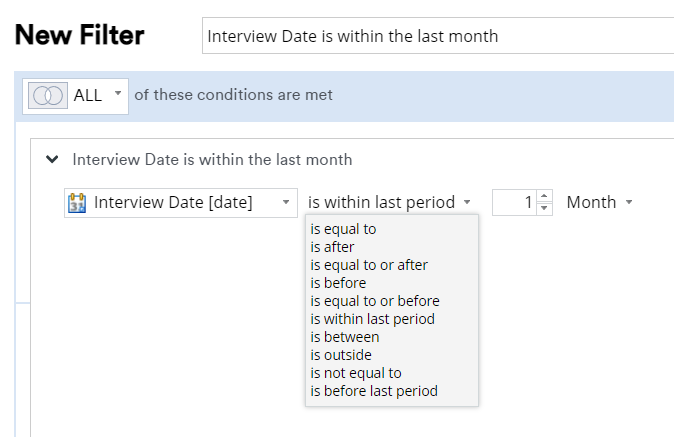674x437 pixels.
Task: Open the Interview Date [date] field dropdown
Action: 286,203
